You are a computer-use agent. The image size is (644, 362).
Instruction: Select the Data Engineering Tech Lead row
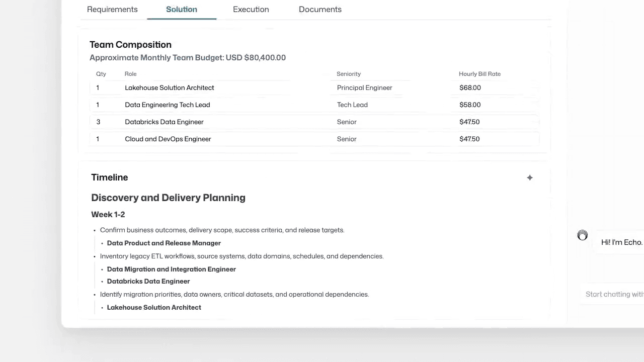pyautogui.click(x=314, y=105)
